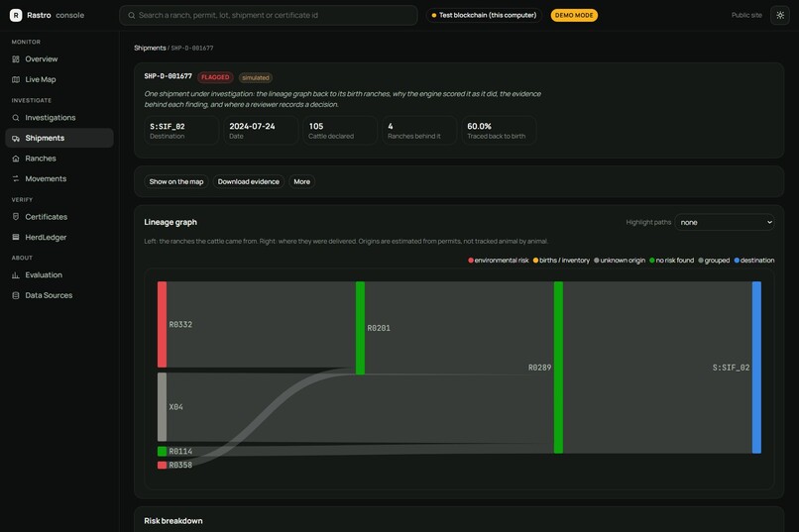Click the Data Sources database icon
The image size is (799, 532).
click(x=16, y=295)
